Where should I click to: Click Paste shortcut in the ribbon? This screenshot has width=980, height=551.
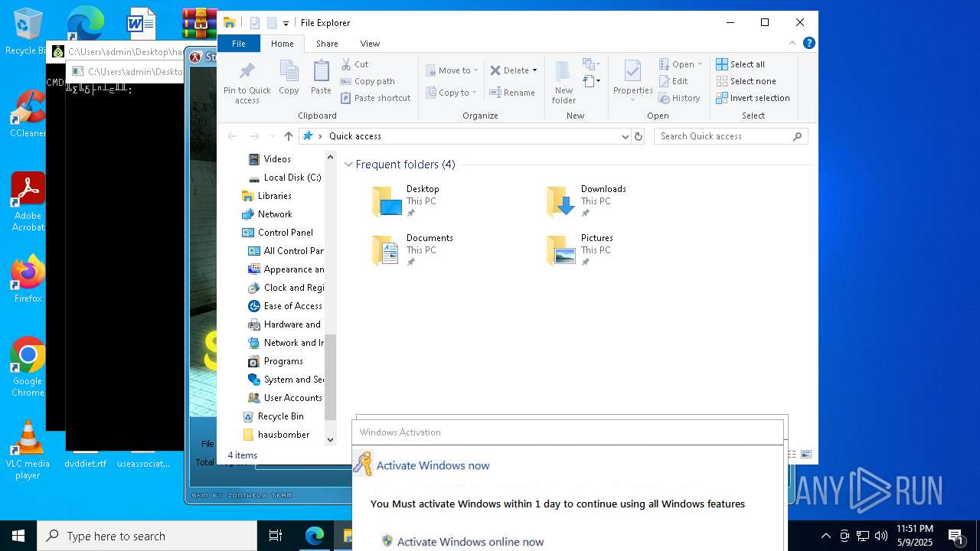tap(375, 98)
